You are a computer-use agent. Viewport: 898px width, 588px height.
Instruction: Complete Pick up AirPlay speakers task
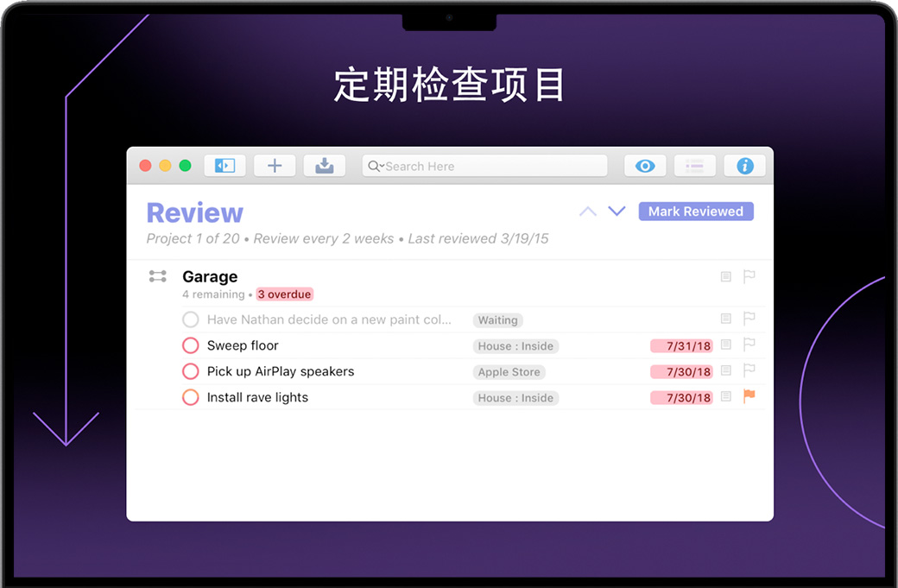coord(191,371)
